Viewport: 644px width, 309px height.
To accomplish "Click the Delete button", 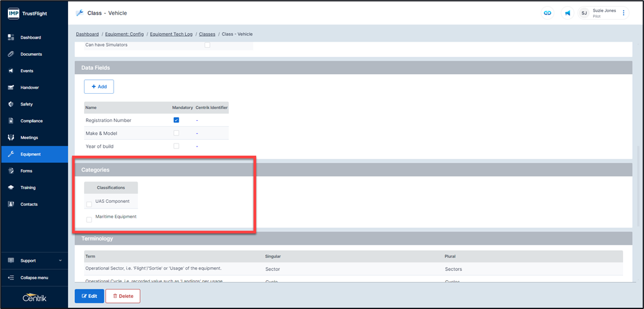I will click(x=123, y=296).
